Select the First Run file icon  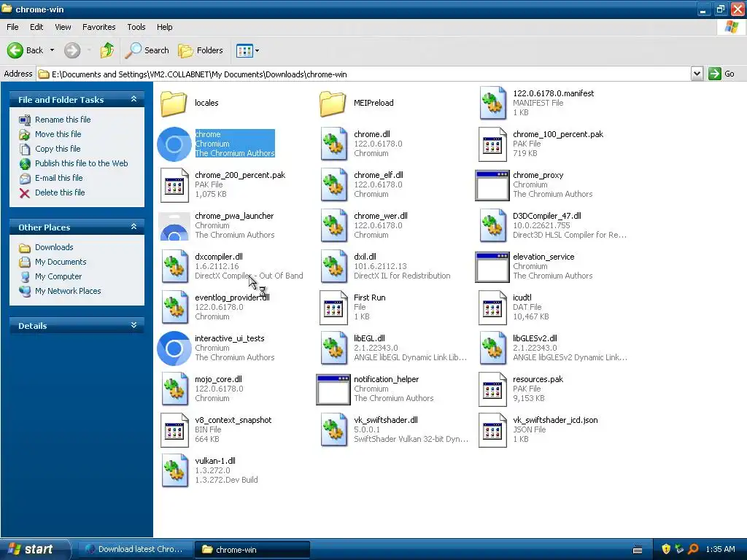333,308
